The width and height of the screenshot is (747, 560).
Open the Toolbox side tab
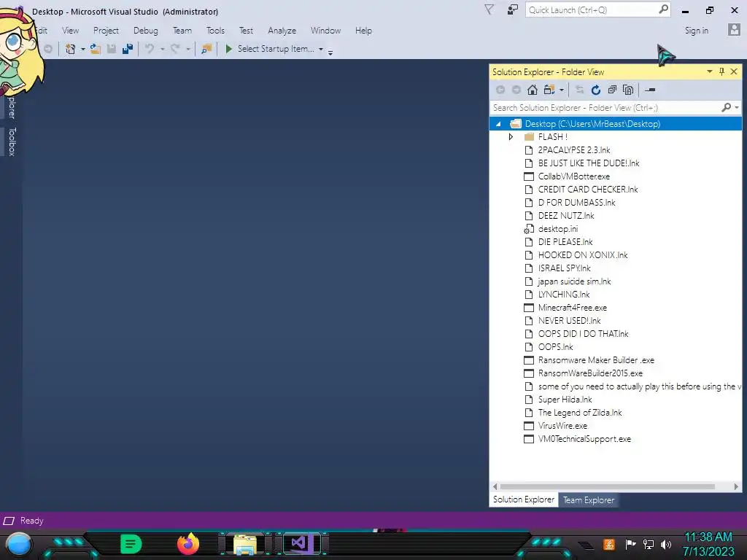pyautogui.click(x=12, y=141)
